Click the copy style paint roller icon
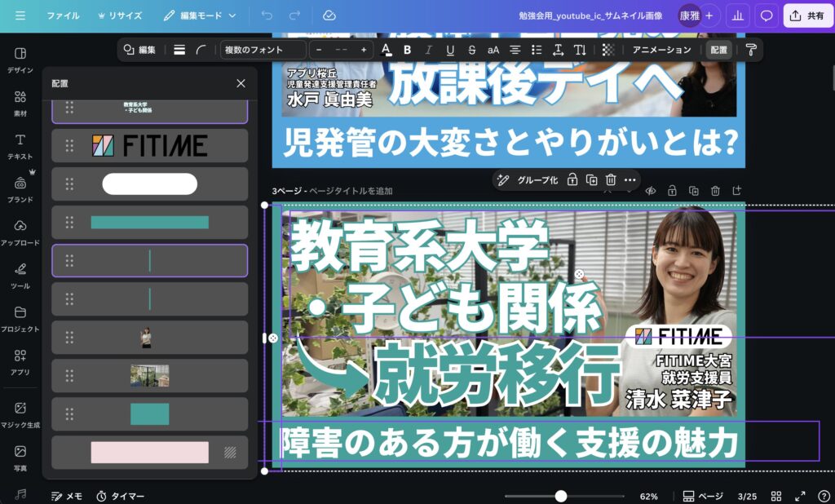835x504 pixels. 751,50
